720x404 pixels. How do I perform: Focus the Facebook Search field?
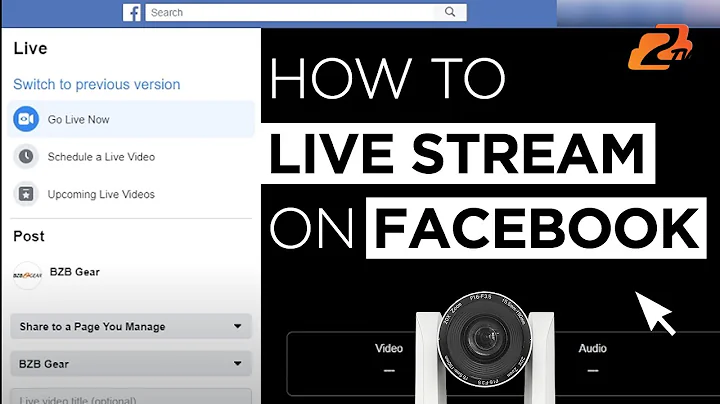pyautogui.click(x=306, y=12)
